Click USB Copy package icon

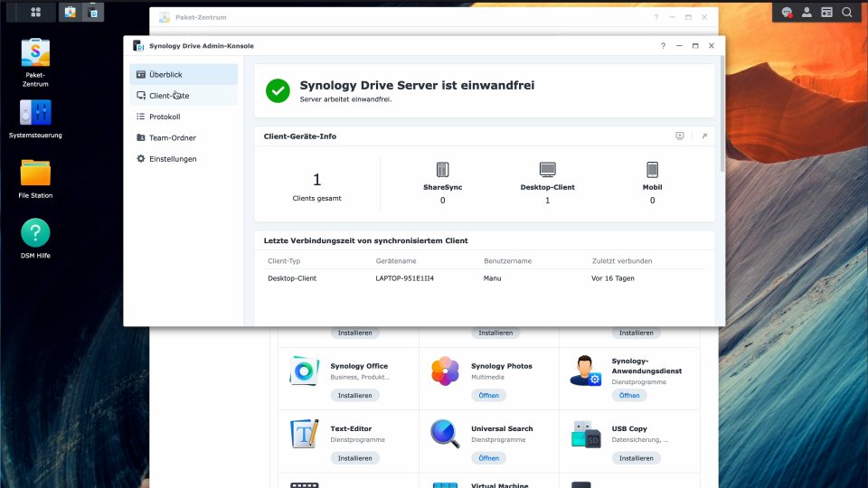(x=586, y=434)
